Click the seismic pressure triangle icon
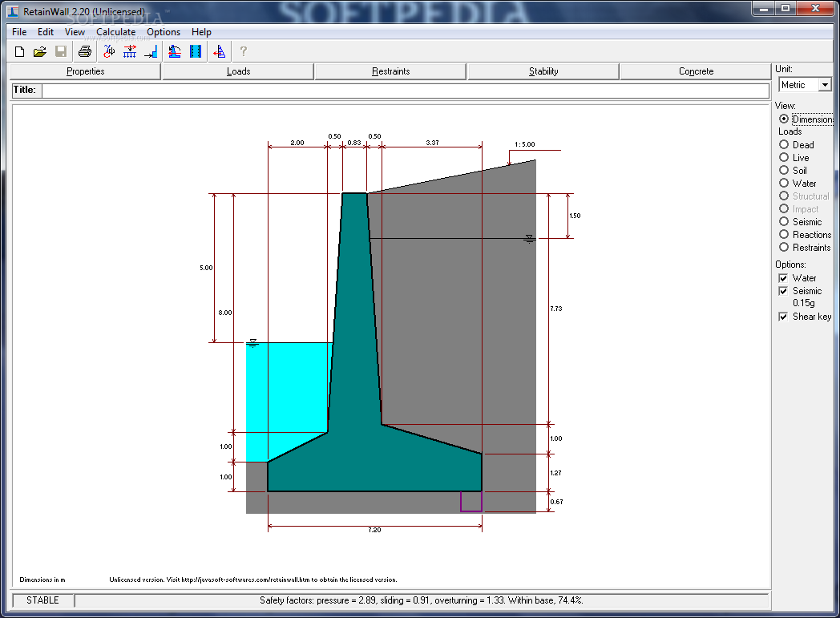 click(x=220, y=52)
